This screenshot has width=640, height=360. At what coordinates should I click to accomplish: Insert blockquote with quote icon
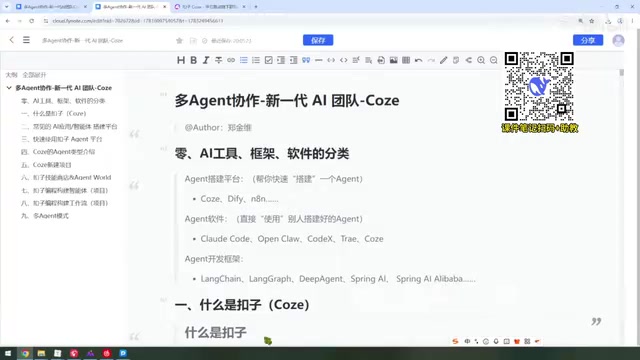tap(306, 60)
